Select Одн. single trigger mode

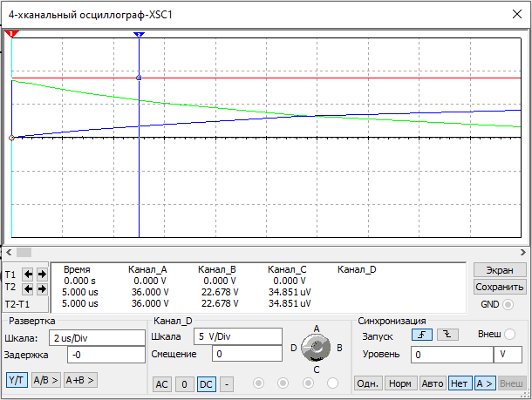(368, 383)
